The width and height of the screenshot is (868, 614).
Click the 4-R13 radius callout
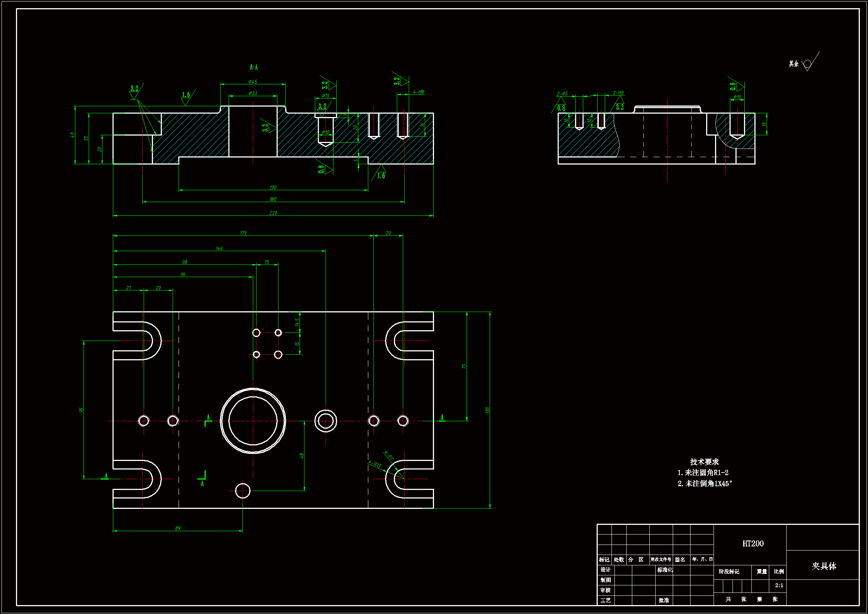pos(375,464)
